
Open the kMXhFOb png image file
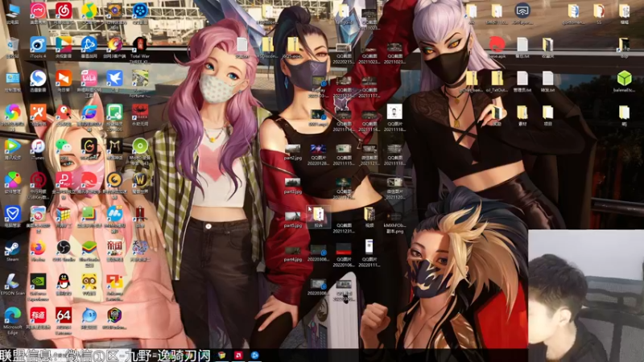click(394, 216)
